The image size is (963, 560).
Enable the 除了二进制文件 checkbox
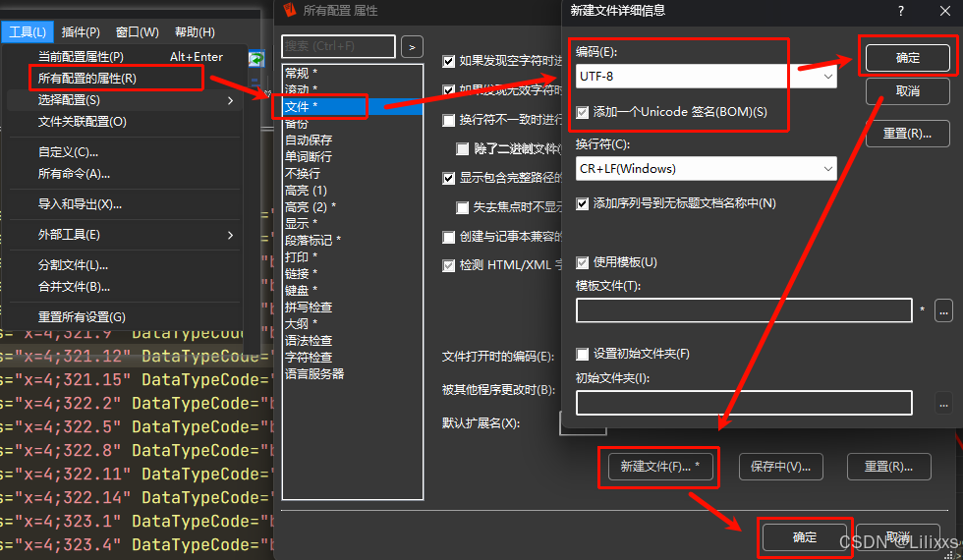[x=463, y=149]
